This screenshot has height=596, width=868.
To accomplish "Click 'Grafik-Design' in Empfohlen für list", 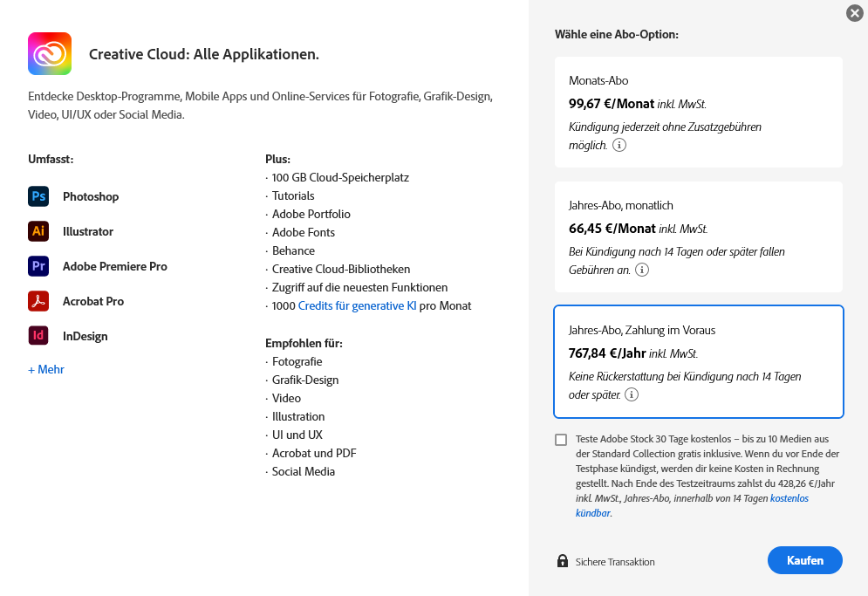I will tap(305, 380).
